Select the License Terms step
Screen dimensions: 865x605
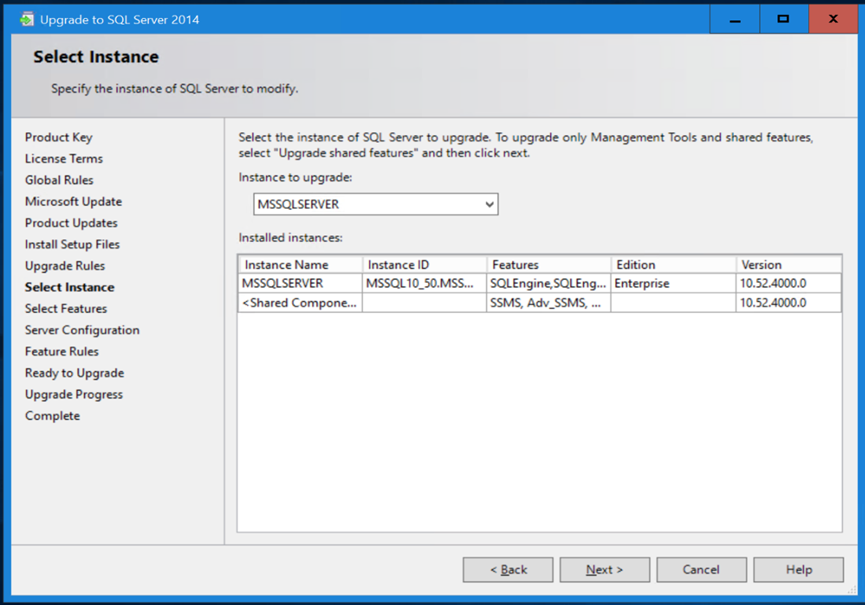click(63, 159)
